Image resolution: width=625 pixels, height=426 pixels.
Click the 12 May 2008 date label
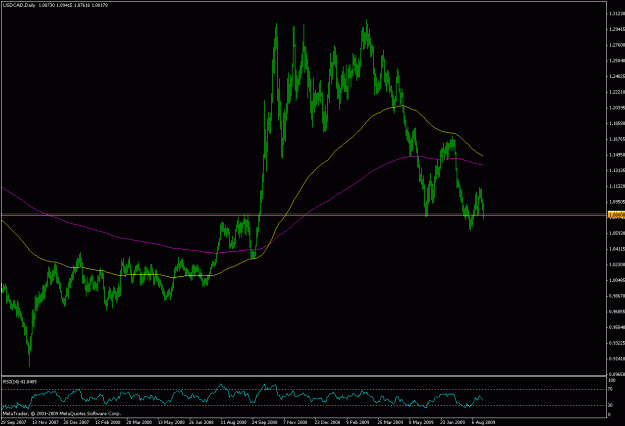pyautogui.click(x=171, y=422)
